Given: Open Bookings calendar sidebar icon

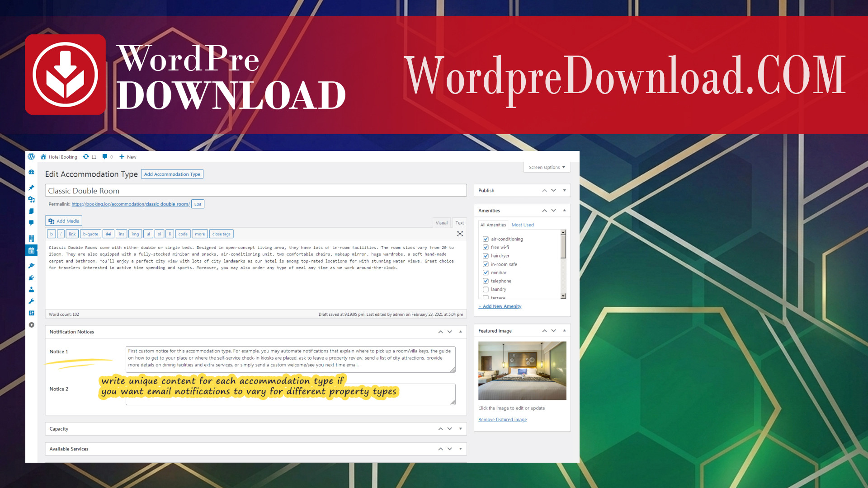Looking at the screenshot, I should click(31, 250).
